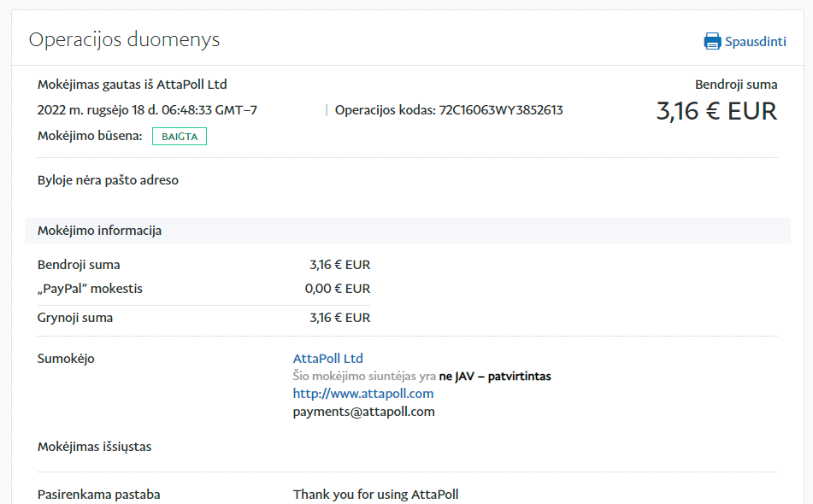This screenshot has height=504, width=813.
Task: Click the Grynoji suma label
Action: point(75,318)
